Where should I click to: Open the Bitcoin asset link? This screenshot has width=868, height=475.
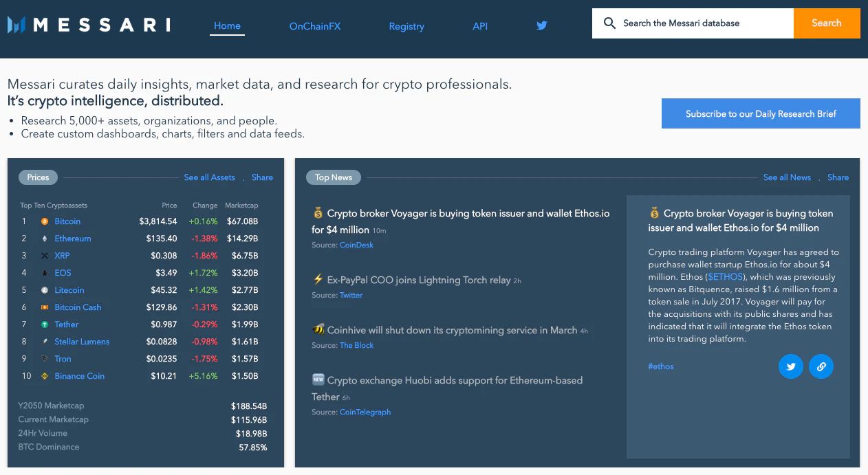click(67, 221)
